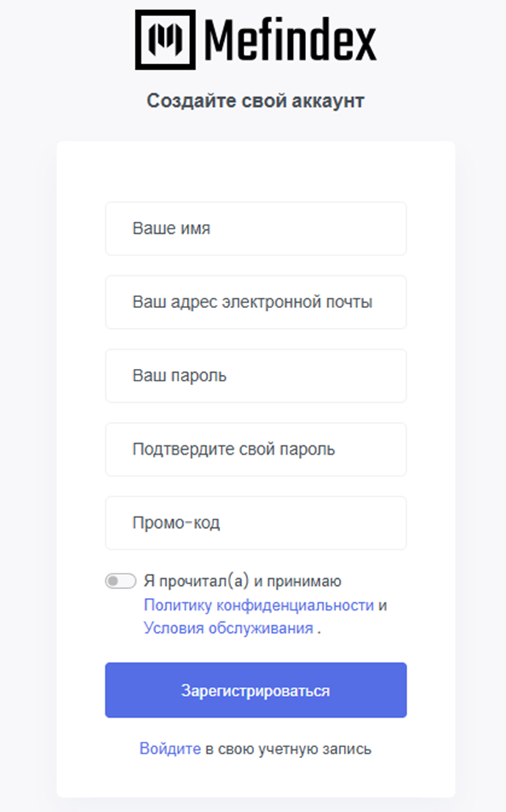The width and height of the screenshot is (506, 812).
Task: Open the "Условия обслуживания" link
Action: point(228,628)
